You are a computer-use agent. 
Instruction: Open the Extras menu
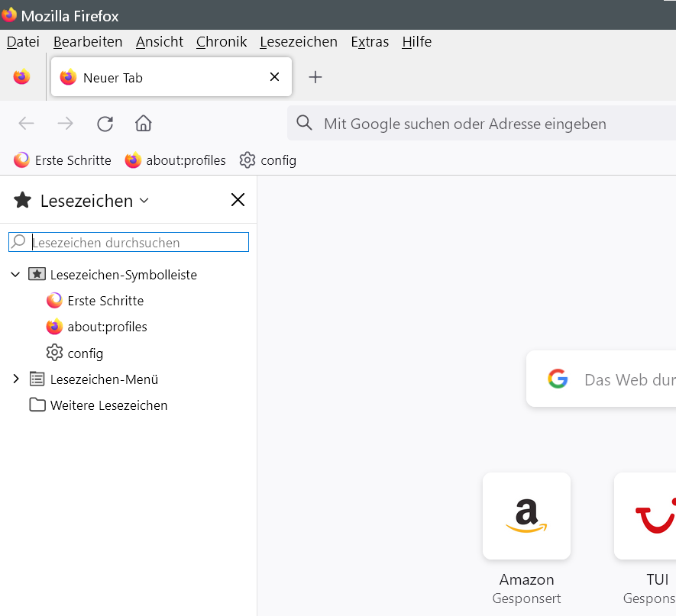click(370, 42)
